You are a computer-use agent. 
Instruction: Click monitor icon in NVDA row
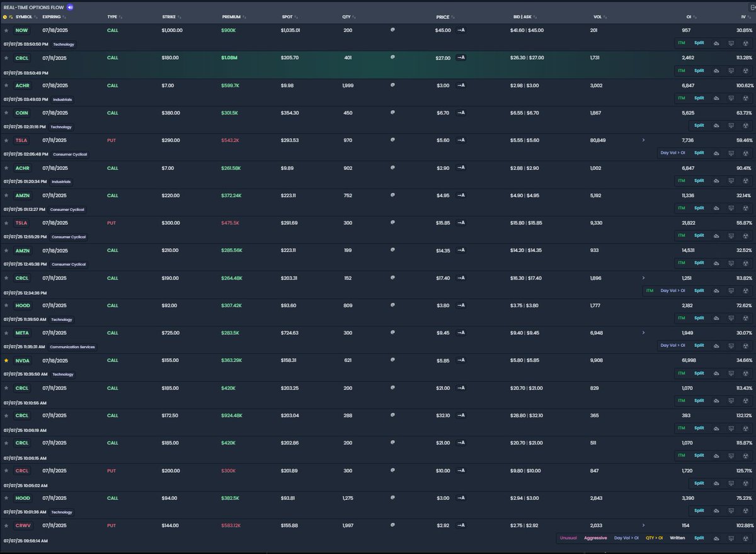[731, 373]
